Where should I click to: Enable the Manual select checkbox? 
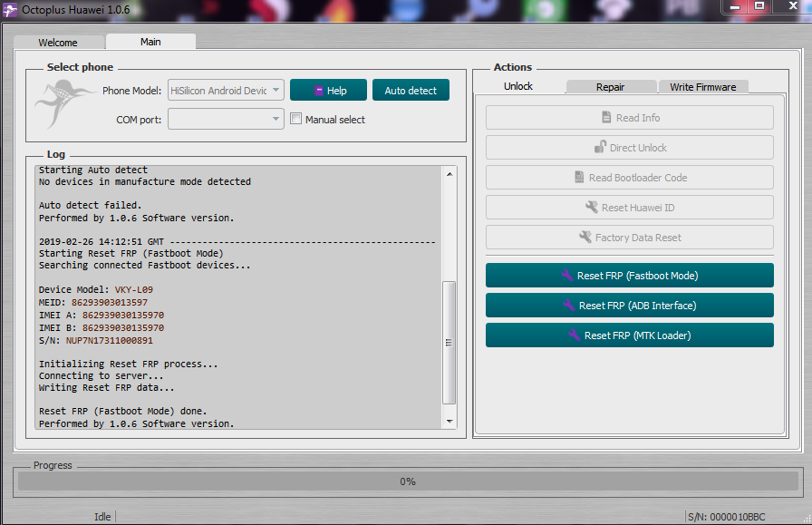pyautogui.click(x=295, y=119)
